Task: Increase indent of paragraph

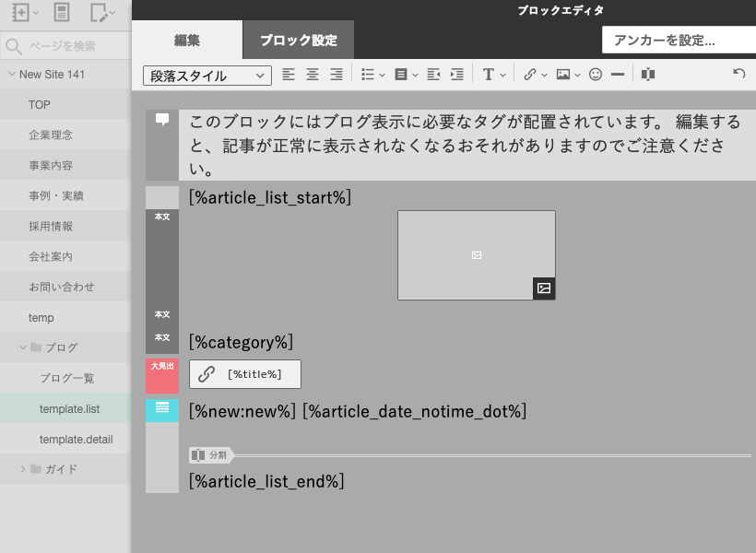Action: (456, 75)
